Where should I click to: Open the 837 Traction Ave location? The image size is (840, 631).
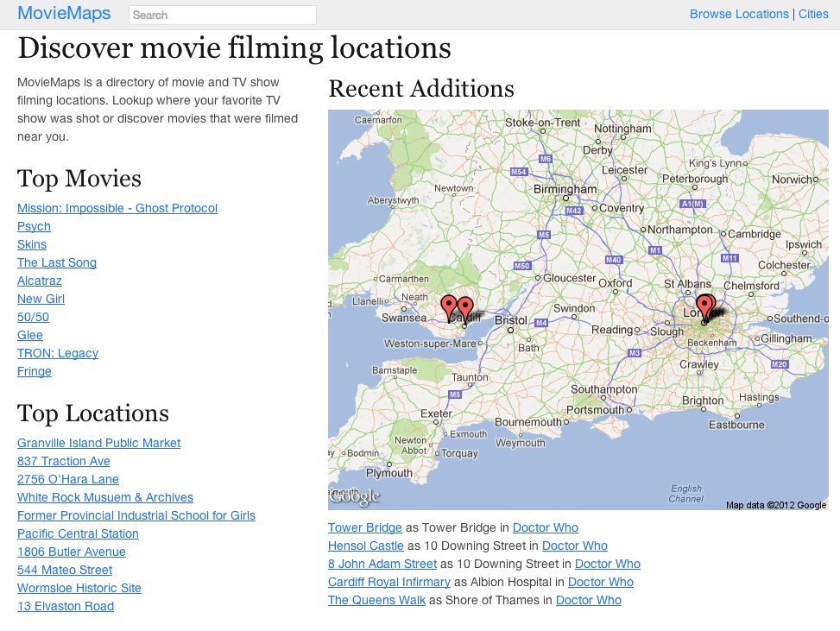tap(63, 461)
